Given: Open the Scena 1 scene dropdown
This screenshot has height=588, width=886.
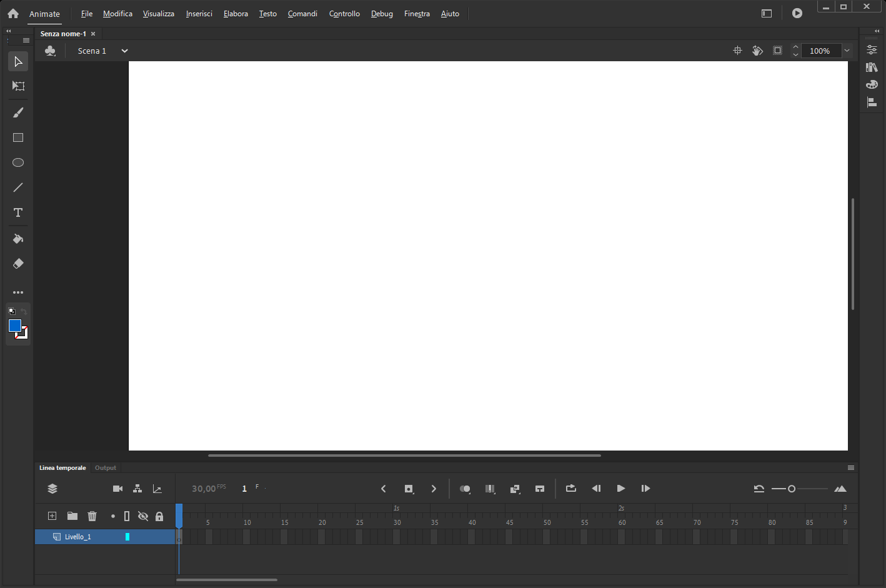Looking at the screenshot, I should (124, 51).
